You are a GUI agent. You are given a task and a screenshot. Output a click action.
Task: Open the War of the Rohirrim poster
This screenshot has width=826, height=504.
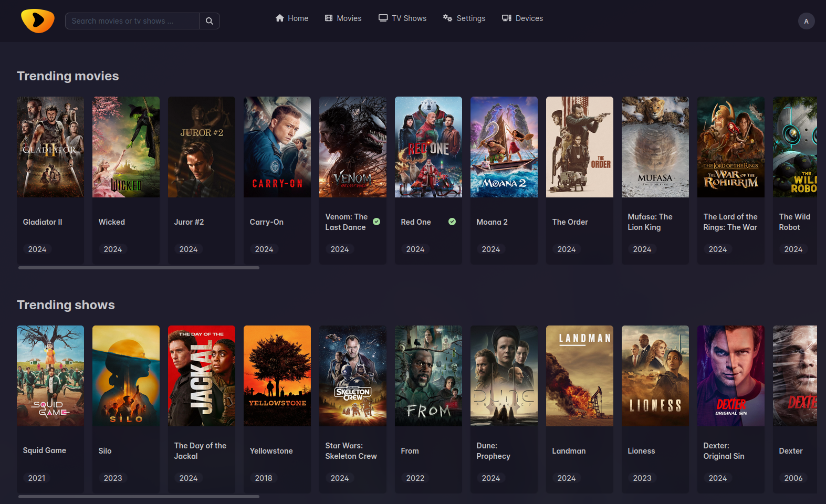(731, 147)
